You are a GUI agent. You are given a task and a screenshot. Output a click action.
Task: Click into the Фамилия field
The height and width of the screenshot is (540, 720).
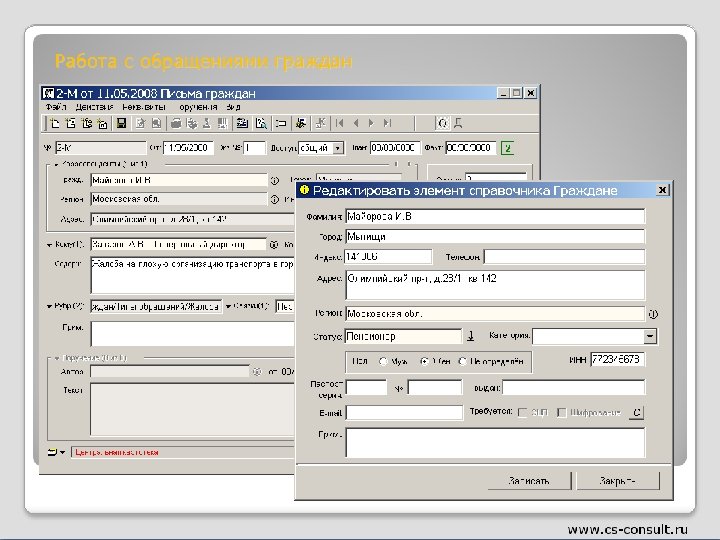click(x=495, y=216)
